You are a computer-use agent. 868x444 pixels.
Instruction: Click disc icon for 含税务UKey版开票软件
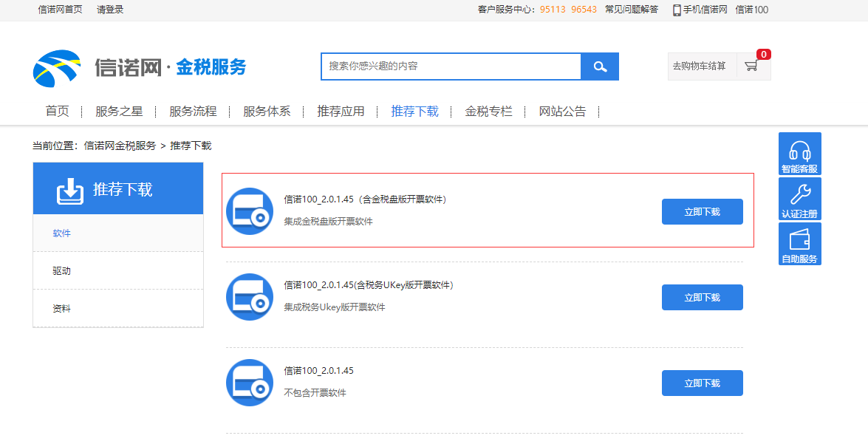(x=250, y=297)
